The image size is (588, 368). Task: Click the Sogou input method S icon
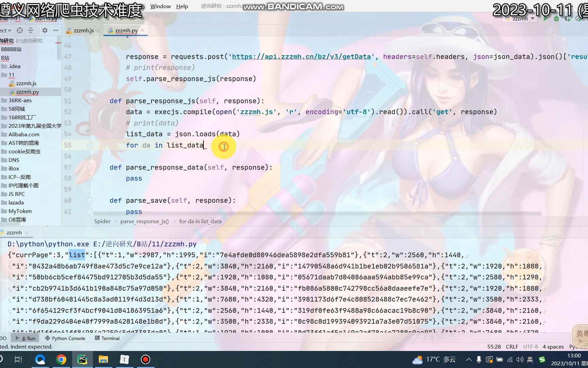pos(542,359)
